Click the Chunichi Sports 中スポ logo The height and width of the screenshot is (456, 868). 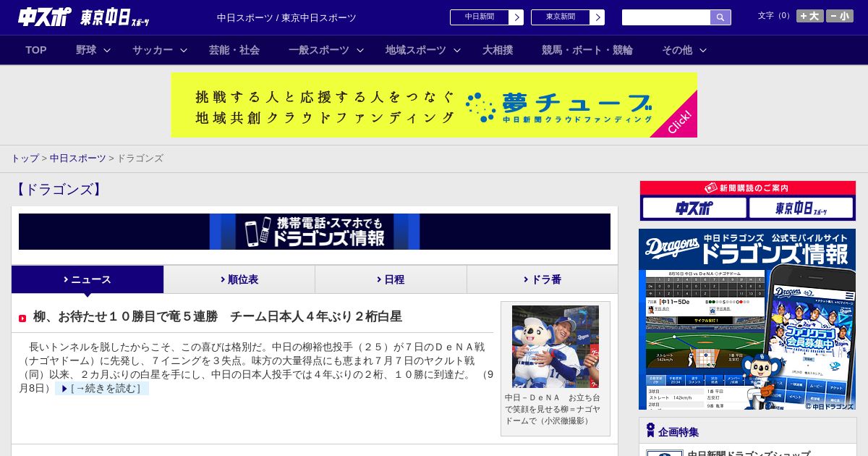click(x=45, y=17)
